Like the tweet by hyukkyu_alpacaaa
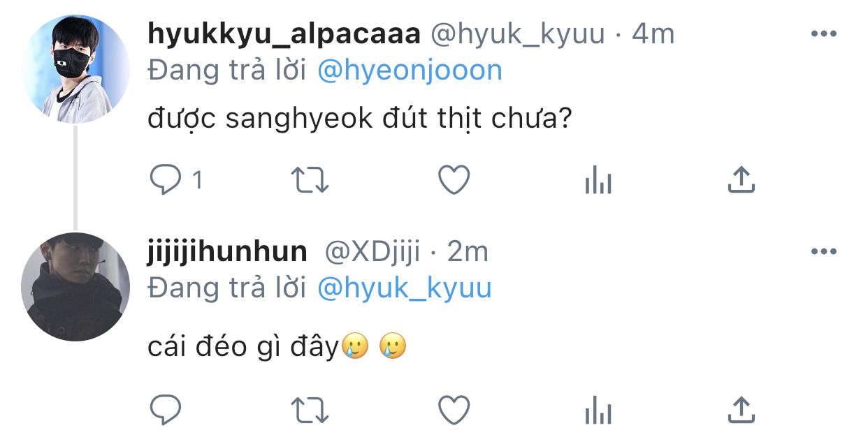868x444 pixels. 454,181
